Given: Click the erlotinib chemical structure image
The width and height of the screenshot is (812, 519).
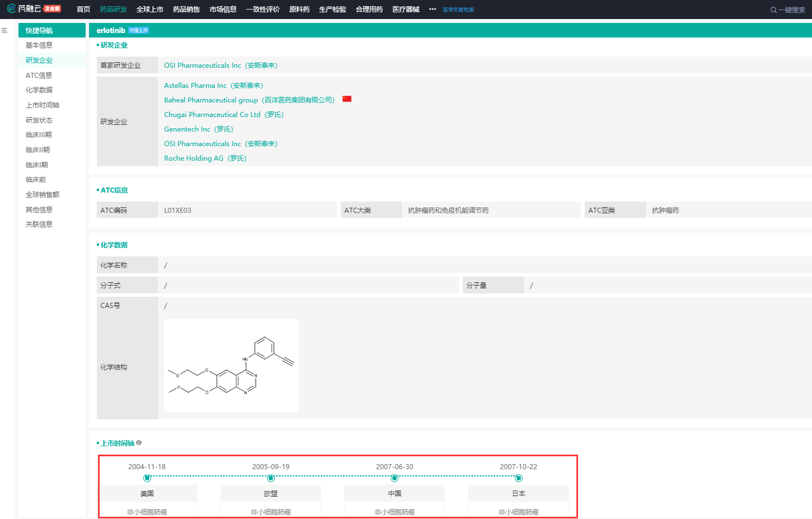Looking at the screenshot, I should [231, 366].
